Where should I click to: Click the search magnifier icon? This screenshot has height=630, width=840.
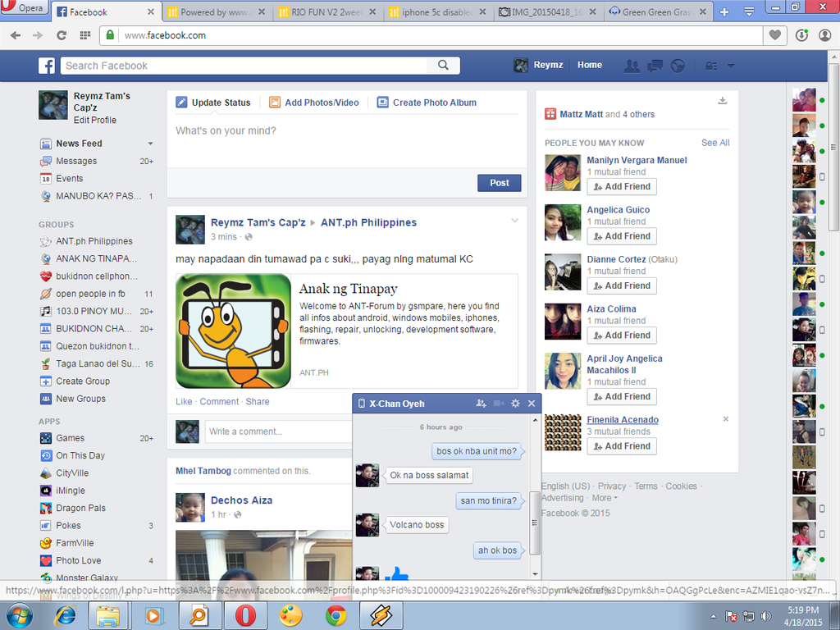(x=443, y=66)
